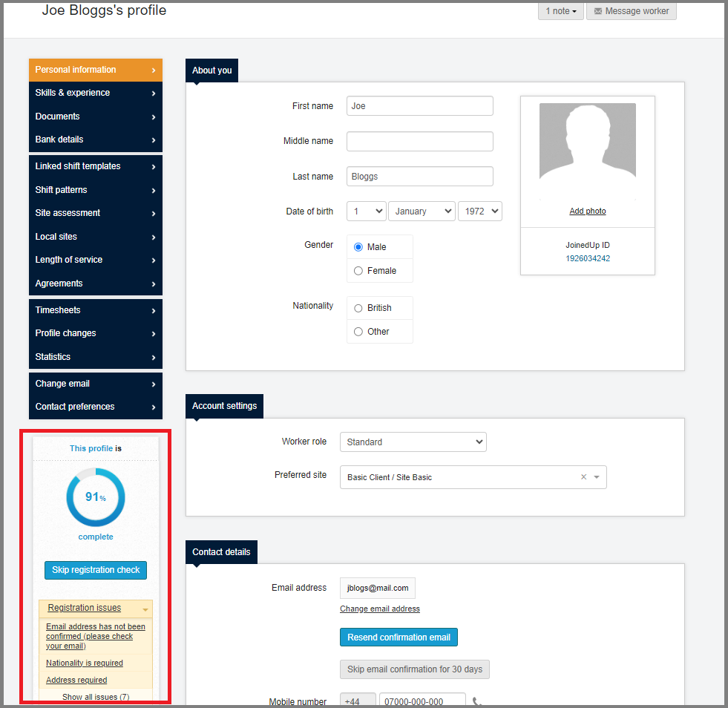The image size is (728, 708).
Task: Click the Skip registration check button
Action: (x=95, y=570)
